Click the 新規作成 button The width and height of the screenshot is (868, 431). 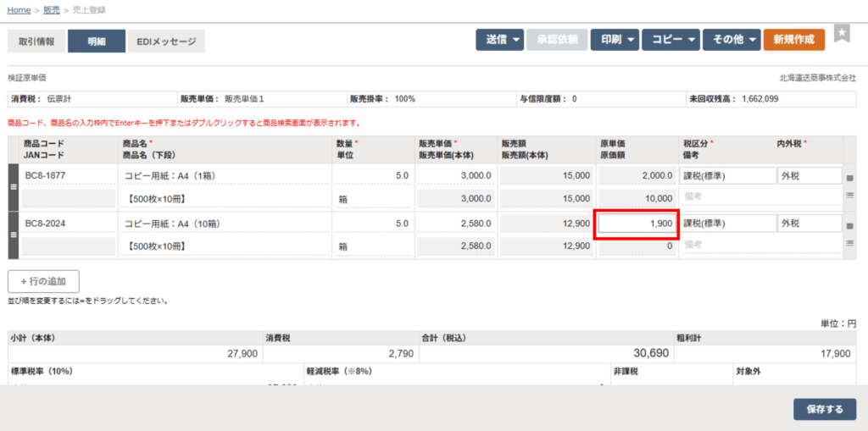point(793,40)
